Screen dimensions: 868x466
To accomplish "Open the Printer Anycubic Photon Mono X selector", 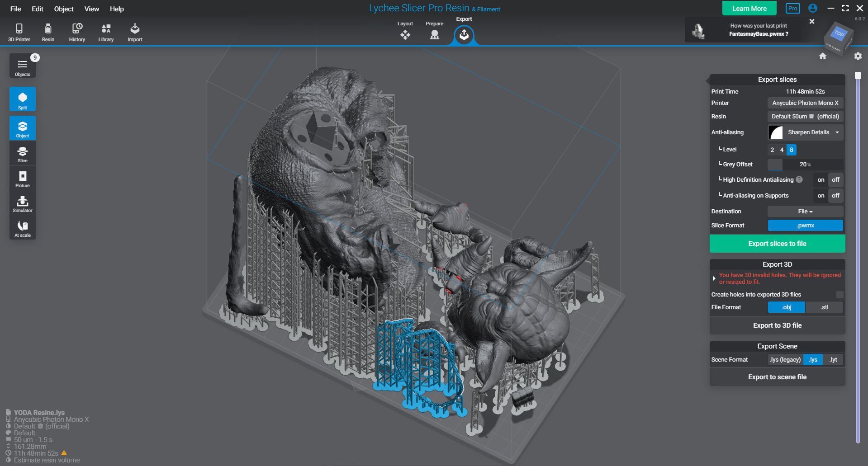I will coord(805,103).
